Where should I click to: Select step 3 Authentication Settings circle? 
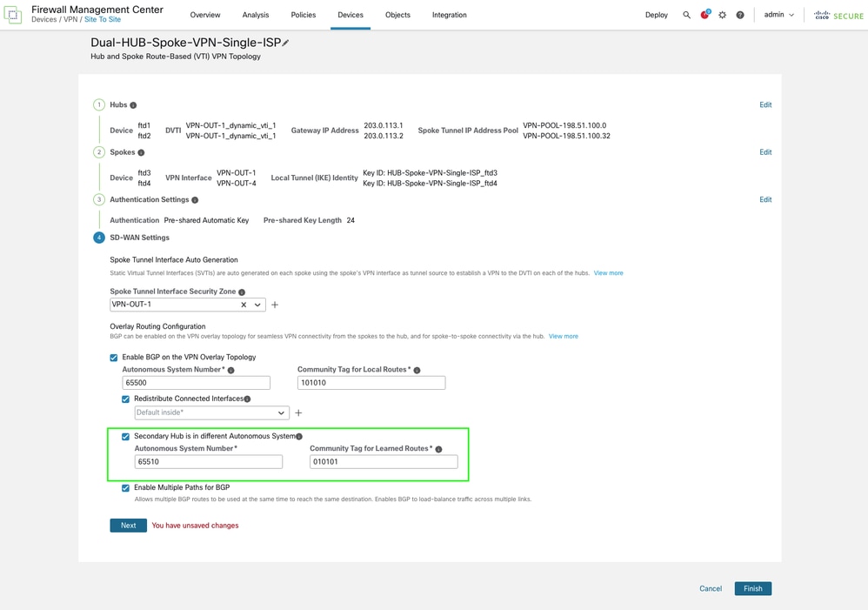coord(99,199)
